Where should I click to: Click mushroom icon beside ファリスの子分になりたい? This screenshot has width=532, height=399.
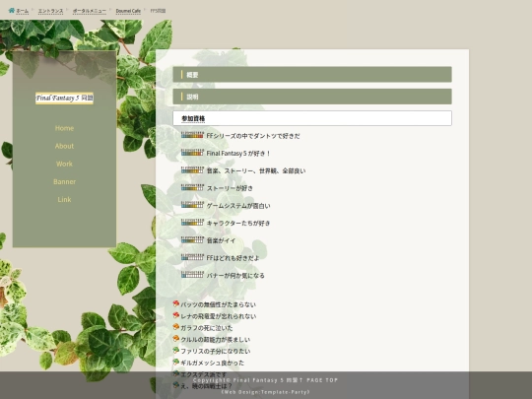tap(175, 350)
